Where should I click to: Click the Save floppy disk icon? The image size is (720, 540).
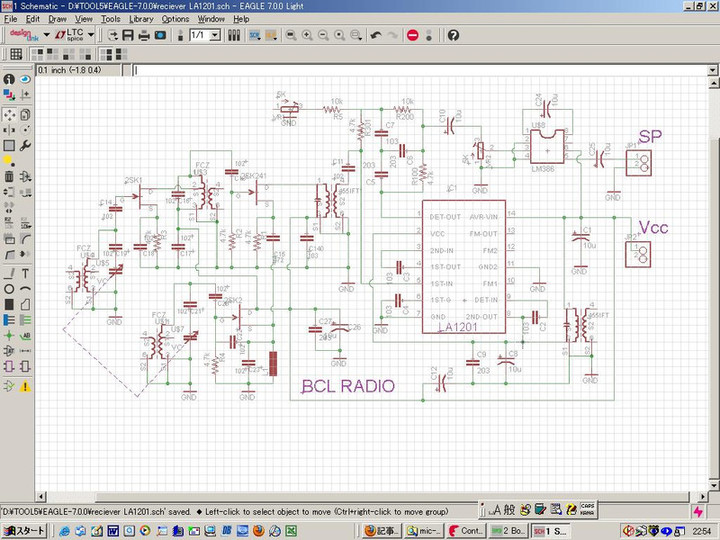pyautogui.click(x=128, y=35)
